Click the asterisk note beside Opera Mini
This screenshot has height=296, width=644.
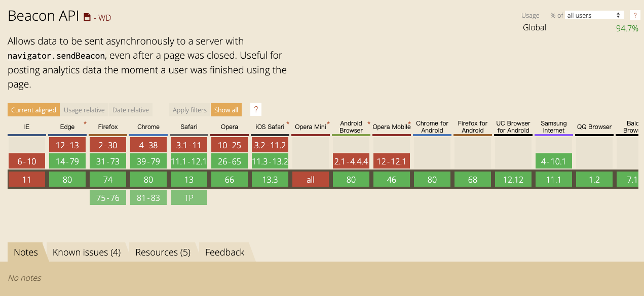point(328,123)
